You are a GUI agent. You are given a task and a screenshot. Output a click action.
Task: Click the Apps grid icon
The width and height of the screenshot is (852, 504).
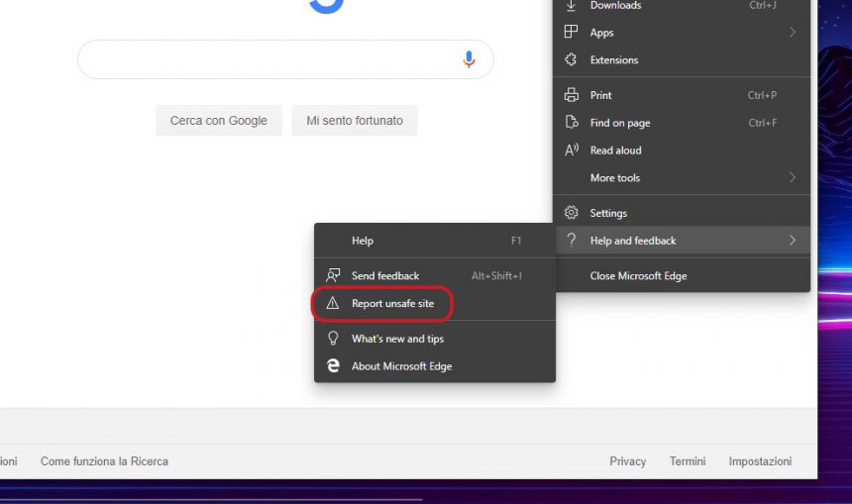coord(571,32)
